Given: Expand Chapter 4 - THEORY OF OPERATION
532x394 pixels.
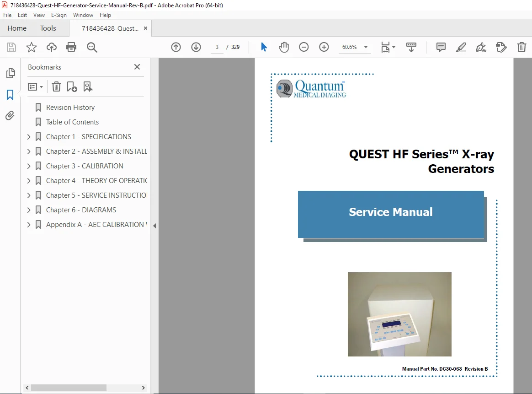Looking at the screenshot, I should click(x=29, y=181).
